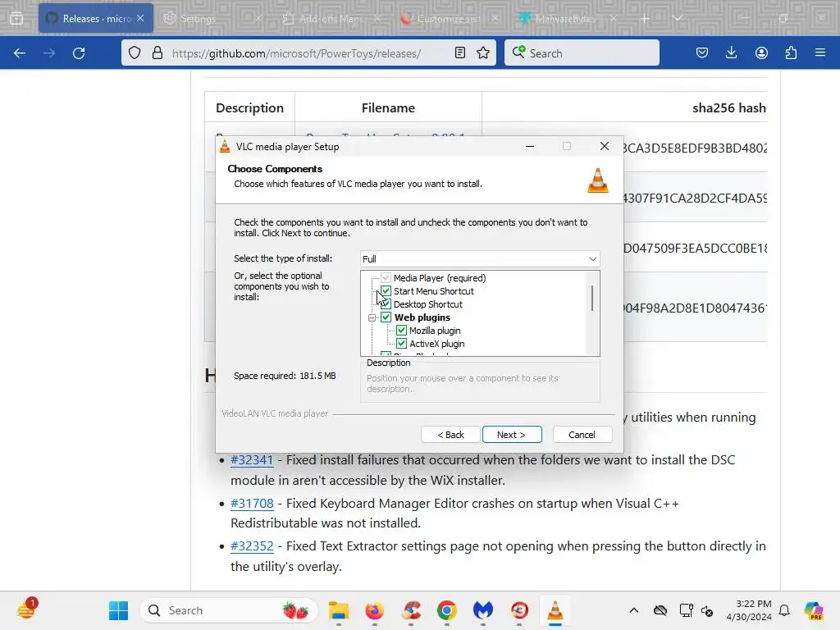Click the browser forward arrow
Viewport: 840px width, 630px height.
coord(49,53)
